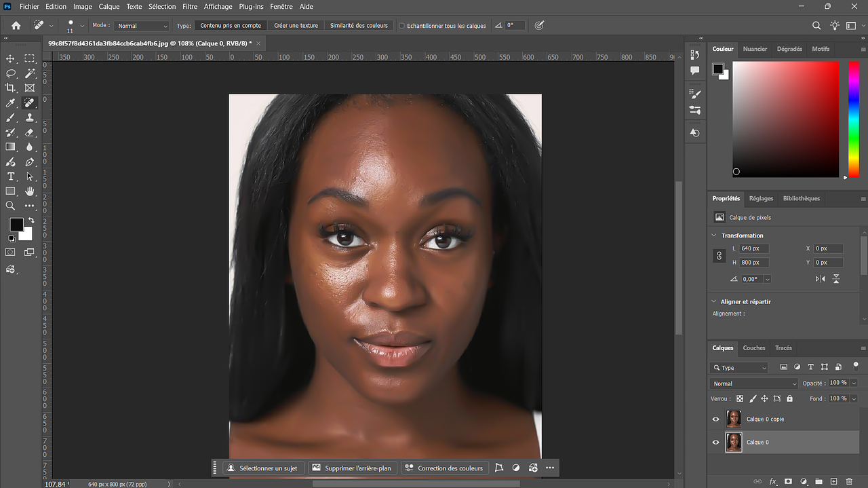This screenshot has width=868, height=488.
Task: Open the healing Mode dropdown
Action: [142, 26]
